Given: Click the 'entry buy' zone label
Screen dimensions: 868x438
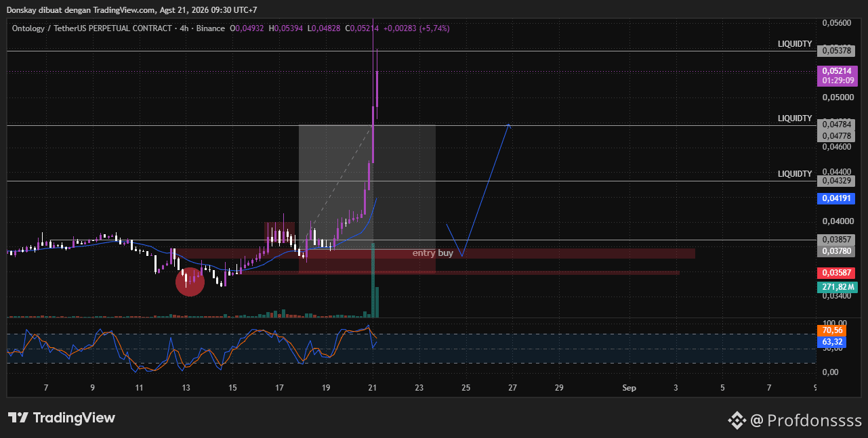Looking at the screenshot, I should (433, 253).
